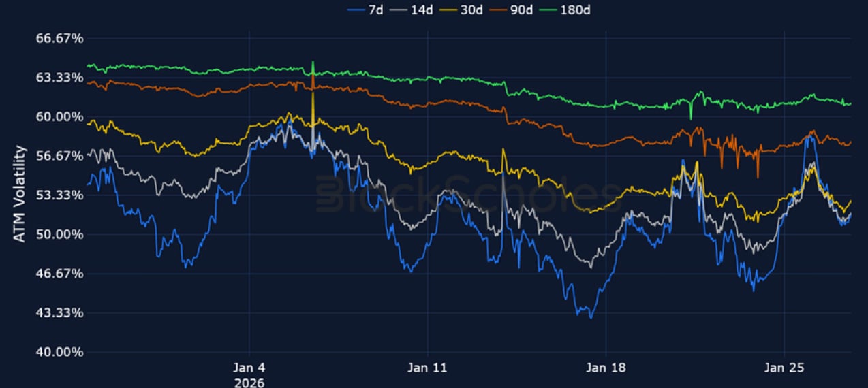
Task: Click the 60.00% y-axis tick label
Action: [59, 117]
